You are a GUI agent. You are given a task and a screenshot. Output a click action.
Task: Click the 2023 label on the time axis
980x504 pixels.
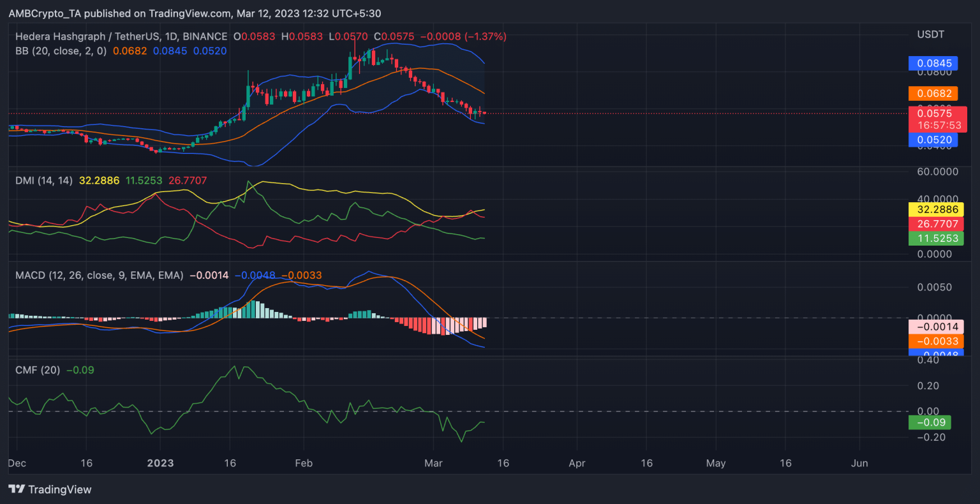(160, 463)
